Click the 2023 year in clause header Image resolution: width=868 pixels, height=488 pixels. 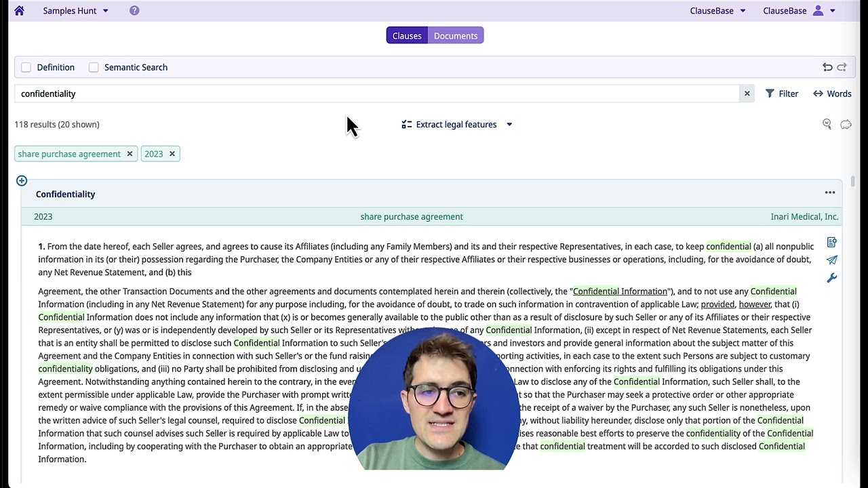pyautogui.click(x=43, y=217)
